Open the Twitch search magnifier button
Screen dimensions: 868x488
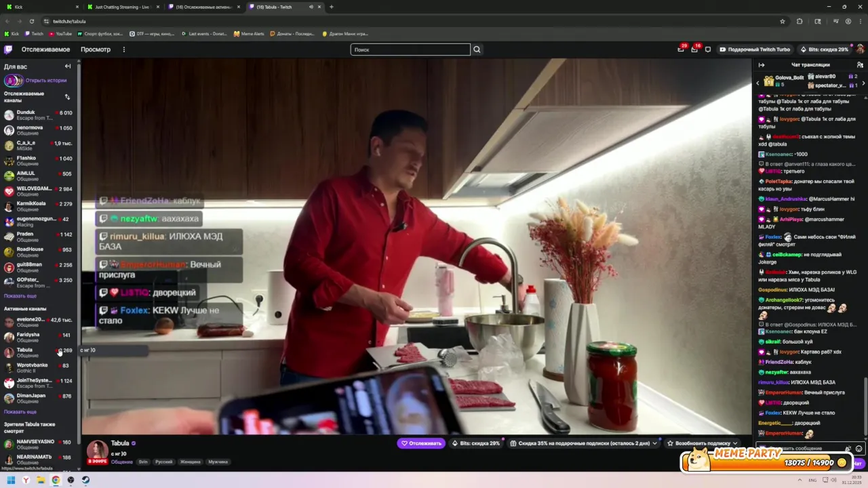pos(477,49)
